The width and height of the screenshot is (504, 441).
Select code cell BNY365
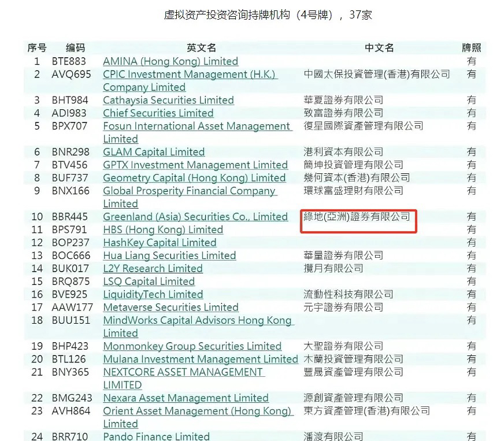pos(70,372)
